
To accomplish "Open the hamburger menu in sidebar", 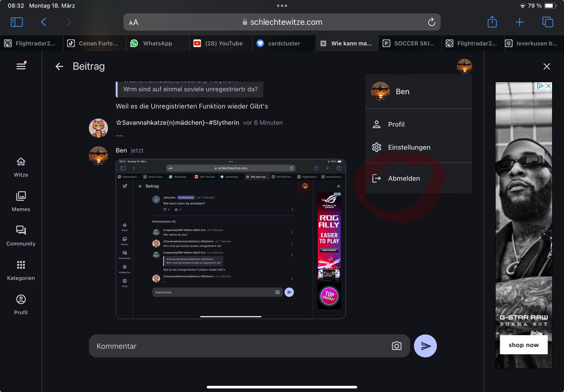I will point(21,66).
